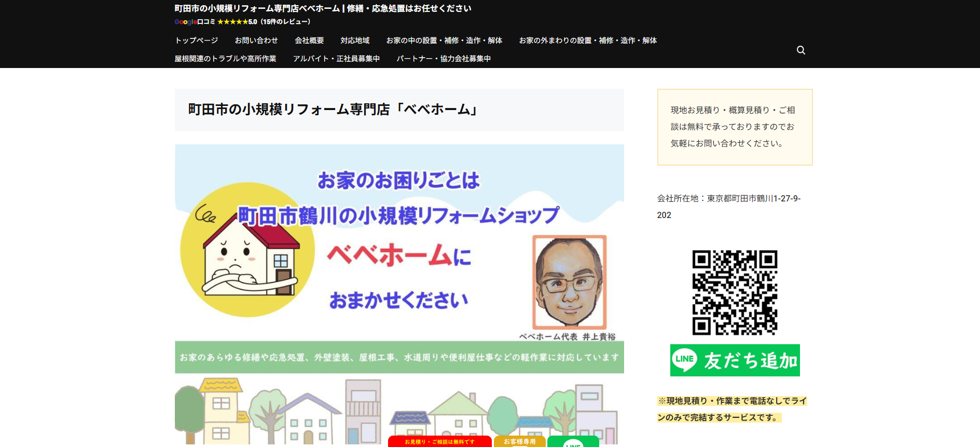980x447 pixels.
Task: Click the green services banner strip
Action: 399,357
